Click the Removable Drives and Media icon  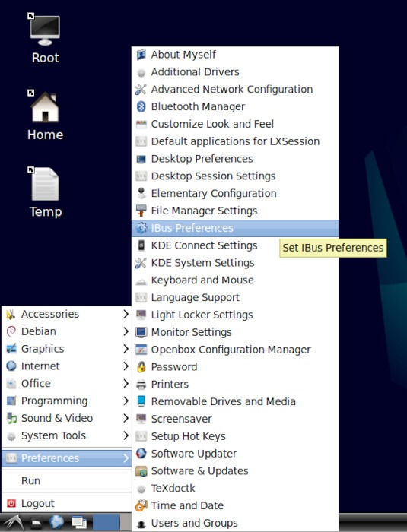(x=141, y=401)
